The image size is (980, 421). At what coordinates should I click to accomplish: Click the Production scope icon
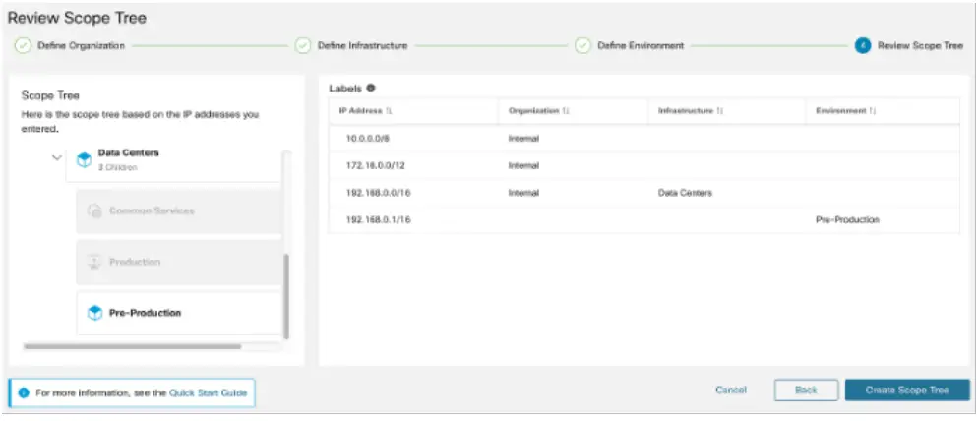click(94, 262)
